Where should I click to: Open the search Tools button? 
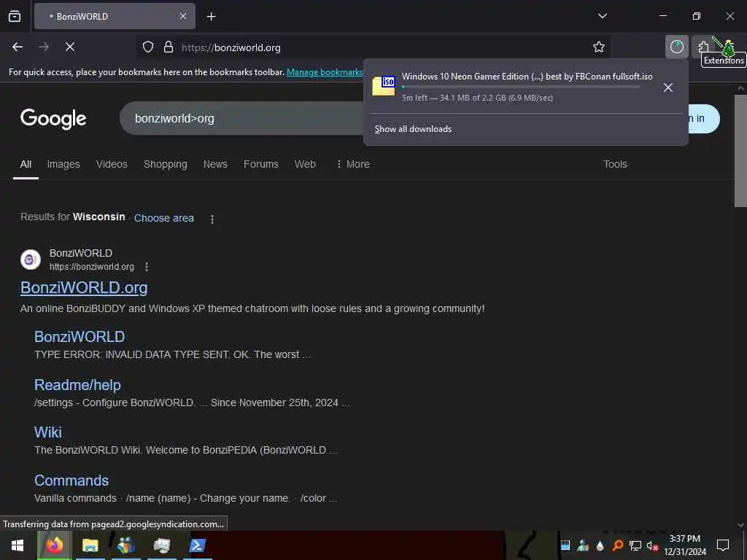pos(615,164)
